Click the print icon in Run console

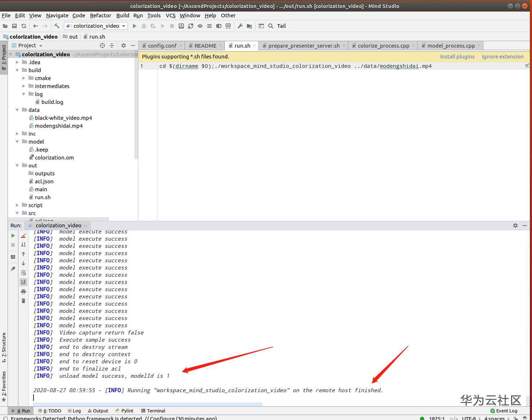(23, 292)
